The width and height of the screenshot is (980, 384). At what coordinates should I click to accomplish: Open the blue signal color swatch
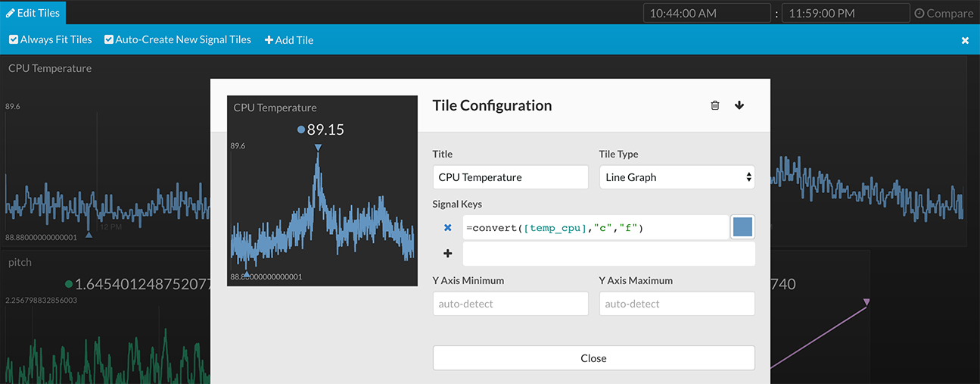742,227
